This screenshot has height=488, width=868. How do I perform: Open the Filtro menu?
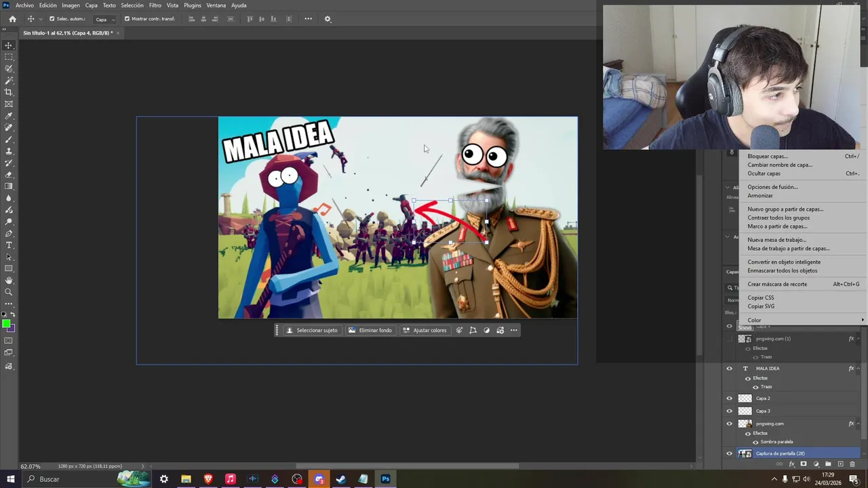[155, 5]
